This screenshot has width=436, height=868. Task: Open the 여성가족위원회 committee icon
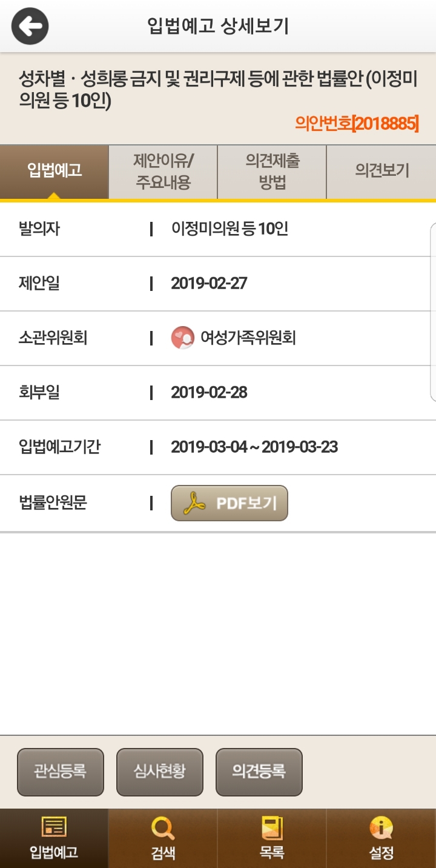[182, 338]
